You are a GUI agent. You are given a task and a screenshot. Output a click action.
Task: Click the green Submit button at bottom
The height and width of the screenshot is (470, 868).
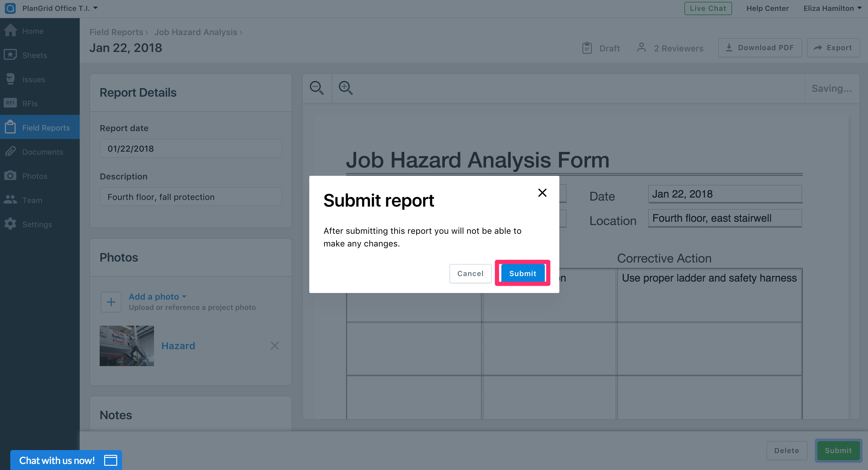(838, 450)
